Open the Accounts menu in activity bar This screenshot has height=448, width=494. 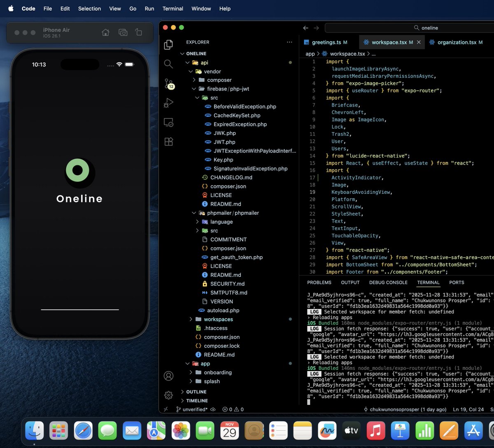(x=168, y=376)
